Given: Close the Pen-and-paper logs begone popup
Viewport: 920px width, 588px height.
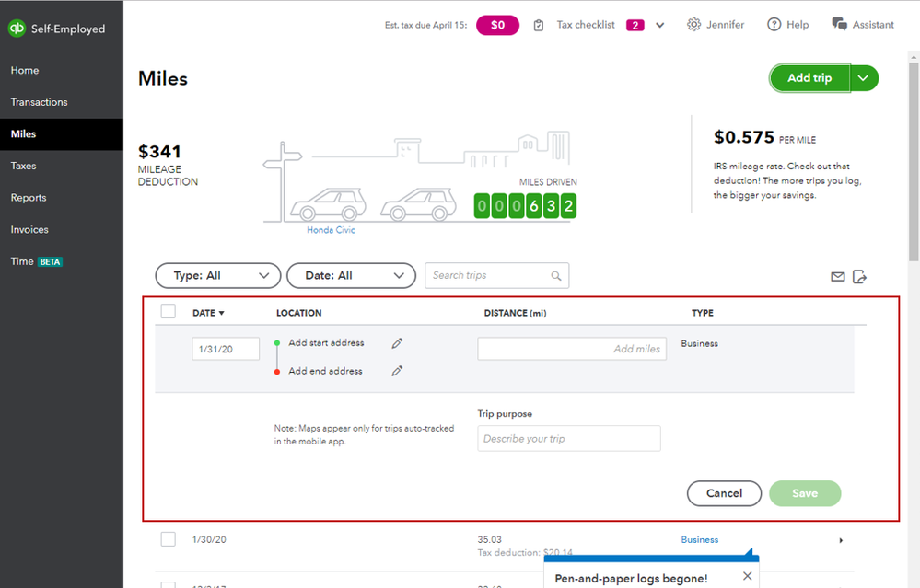Looking at the screenshot, I should (747, 576).
